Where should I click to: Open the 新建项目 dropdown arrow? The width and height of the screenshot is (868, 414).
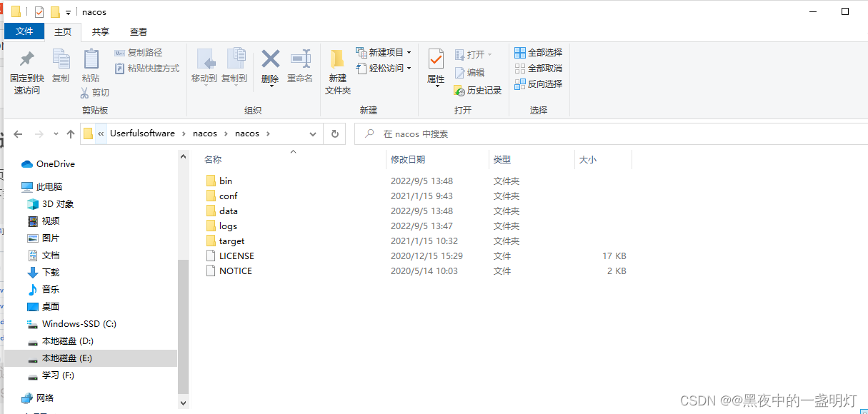tap(408, 53)
